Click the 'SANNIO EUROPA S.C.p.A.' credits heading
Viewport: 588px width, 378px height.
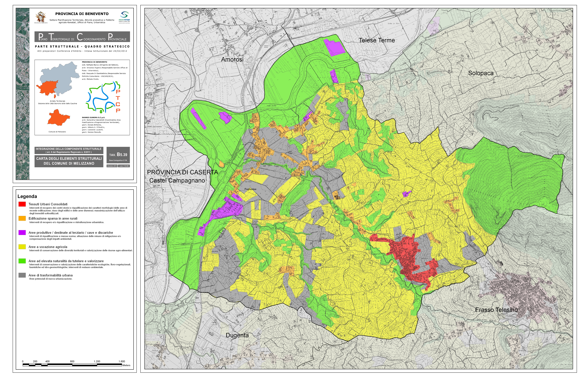tap(93, 118)
